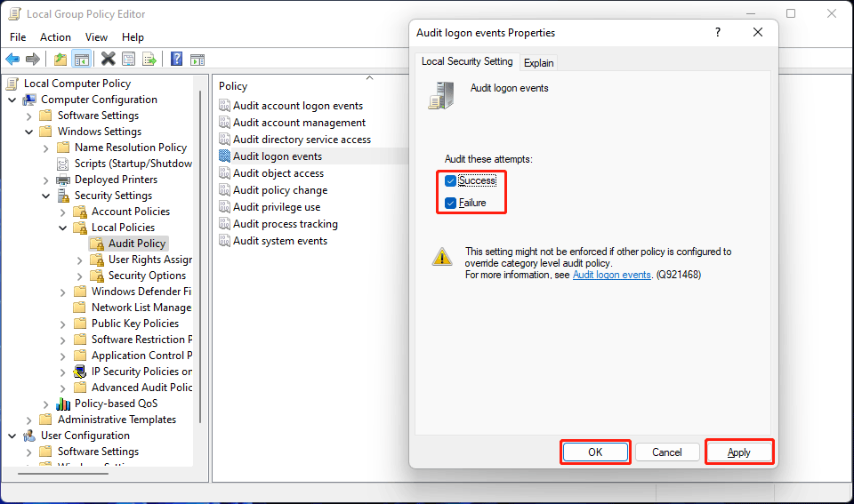Viewport: 854px width, 504px height.
Task: Expand the Account Policies node
Action: tap(62, 212)
